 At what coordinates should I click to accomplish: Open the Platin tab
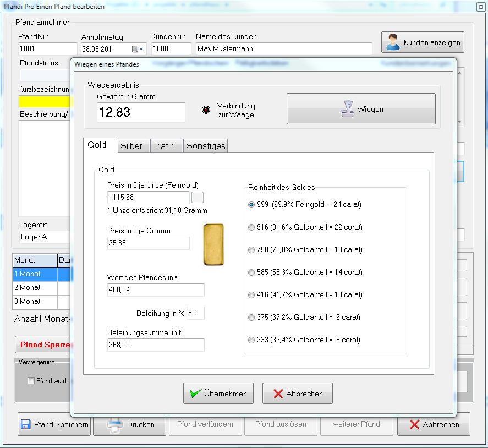[165, 146]
